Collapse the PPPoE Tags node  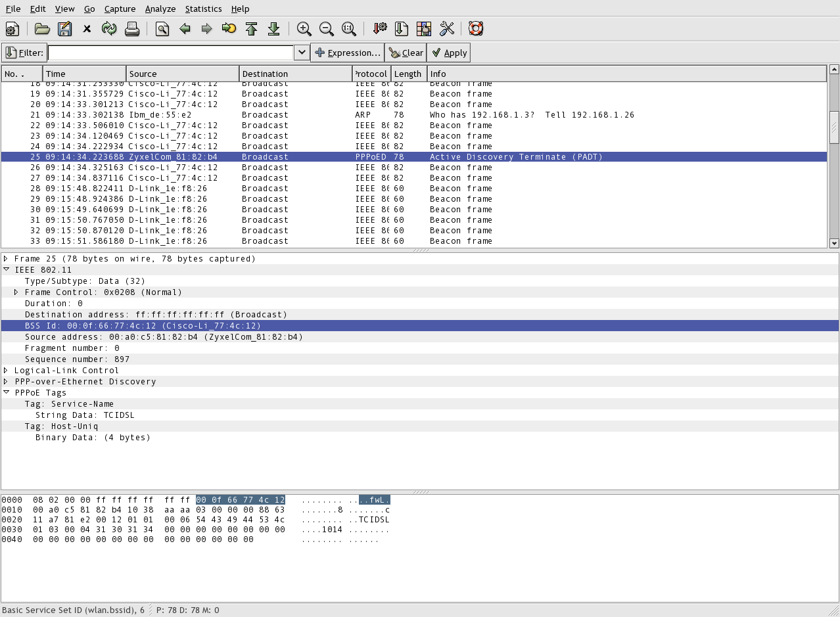click(x=6, y=392)
